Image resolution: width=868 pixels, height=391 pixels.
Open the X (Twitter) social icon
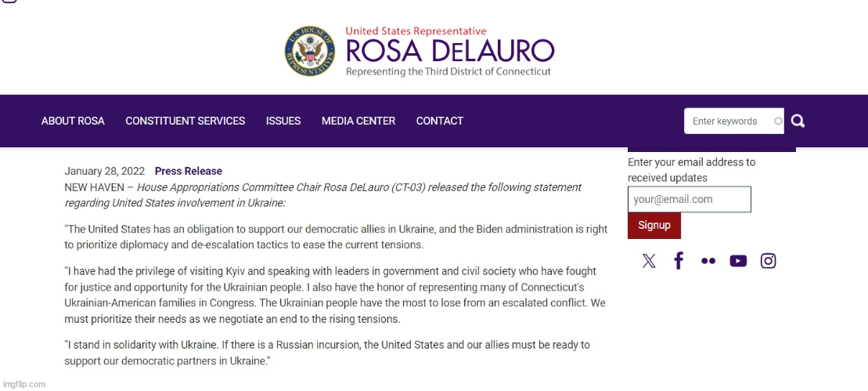tap(649, 261)
